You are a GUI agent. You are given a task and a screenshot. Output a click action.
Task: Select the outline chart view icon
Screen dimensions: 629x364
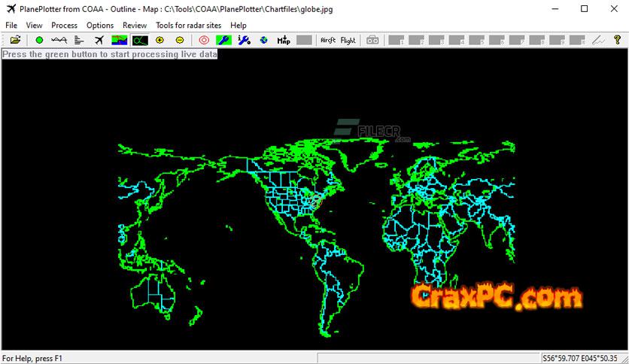[140, 40]
